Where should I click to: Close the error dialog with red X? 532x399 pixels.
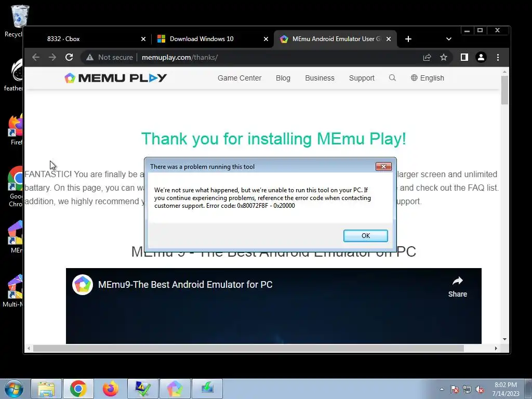pos(383,166)
